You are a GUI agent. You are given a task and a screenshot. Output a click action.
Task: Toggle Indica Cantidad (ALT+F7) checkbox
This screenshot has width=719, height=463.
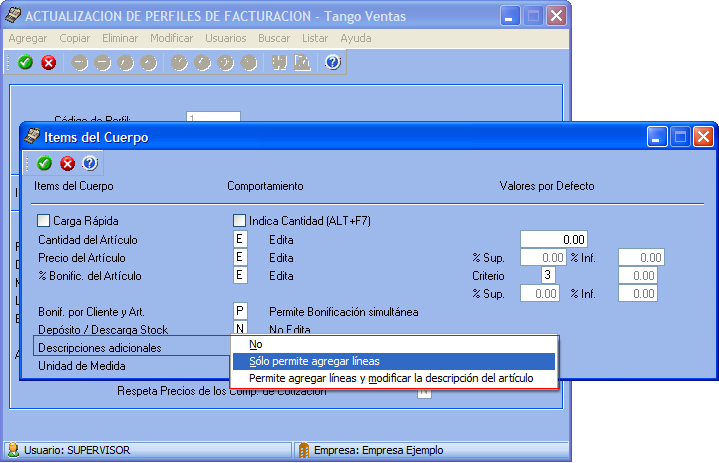point(239,221)
